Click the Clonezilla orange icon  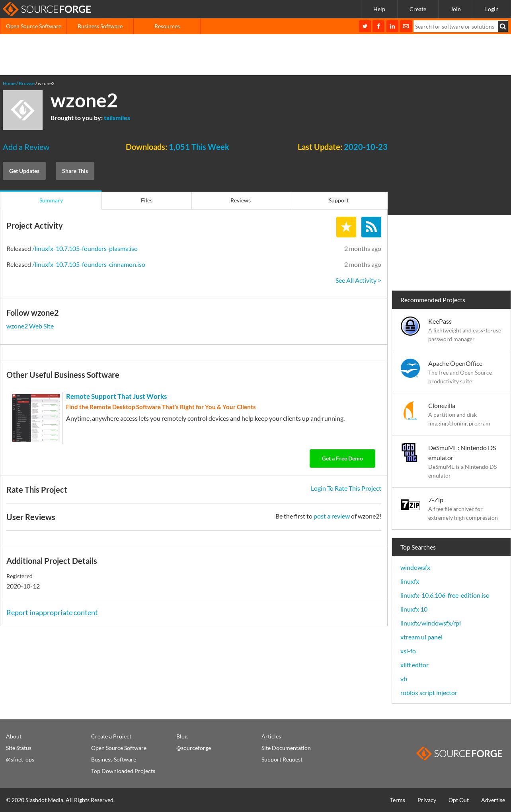click(410, 410)
